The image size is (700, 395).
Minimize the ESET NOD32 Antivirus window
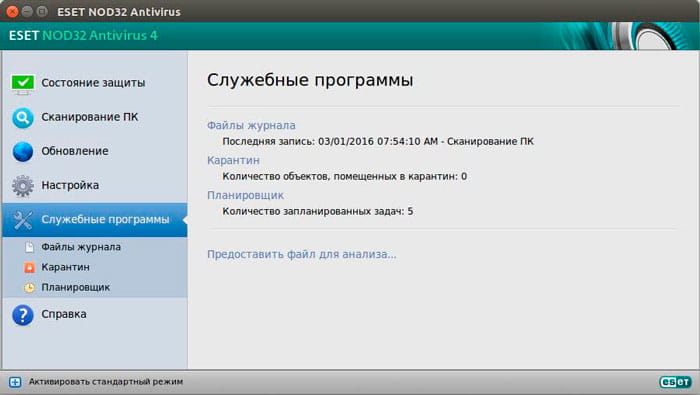pyautogui.click(x=27, y=12)
